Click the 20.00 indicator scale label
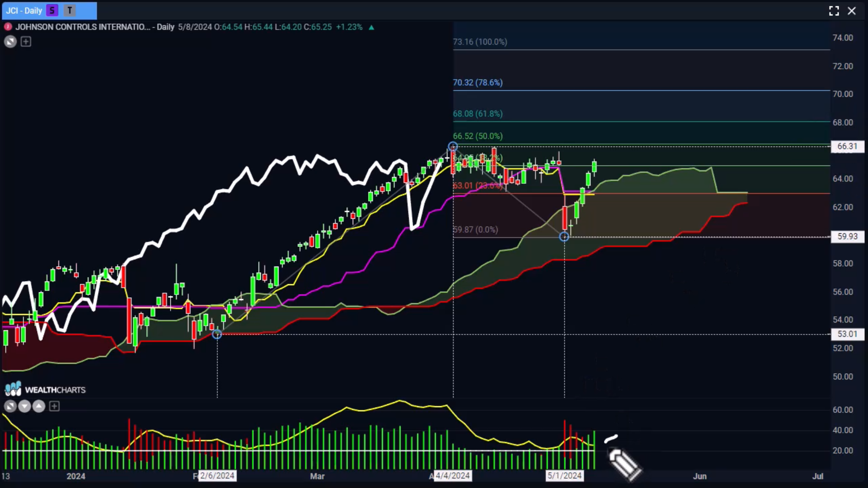The width and height of the screenshot is (868, 488). (843, 451)
